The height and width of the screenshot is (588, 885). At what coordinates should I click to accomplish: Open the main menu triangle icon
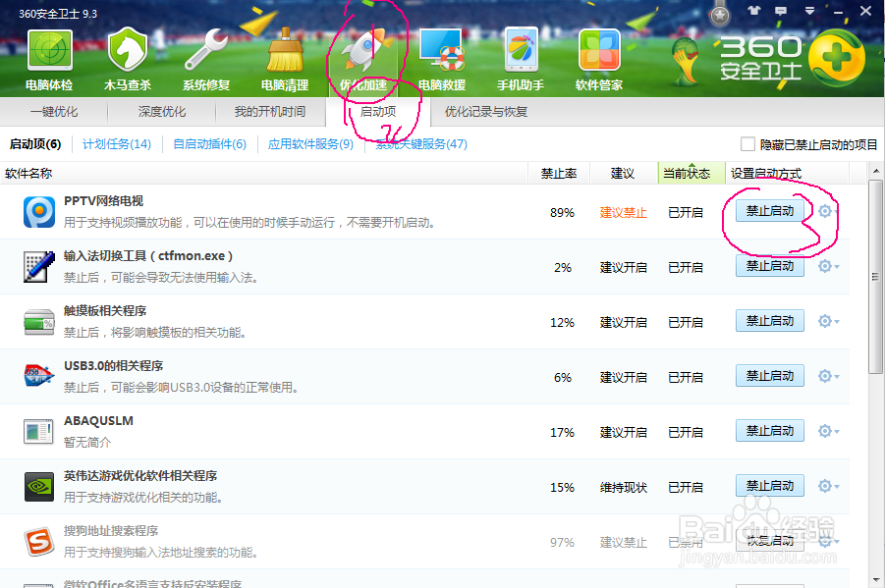[809, 11]
